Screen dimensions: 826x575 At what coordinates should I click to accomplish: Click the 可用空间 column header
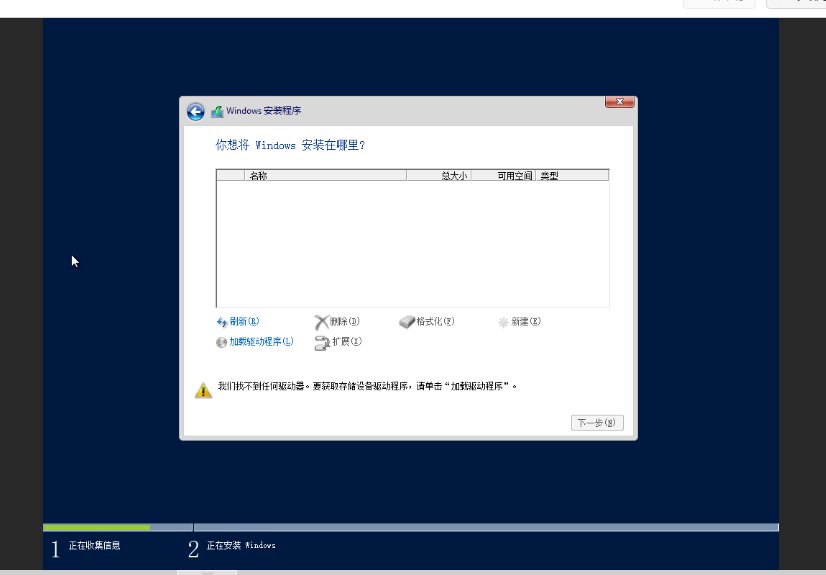503,176
